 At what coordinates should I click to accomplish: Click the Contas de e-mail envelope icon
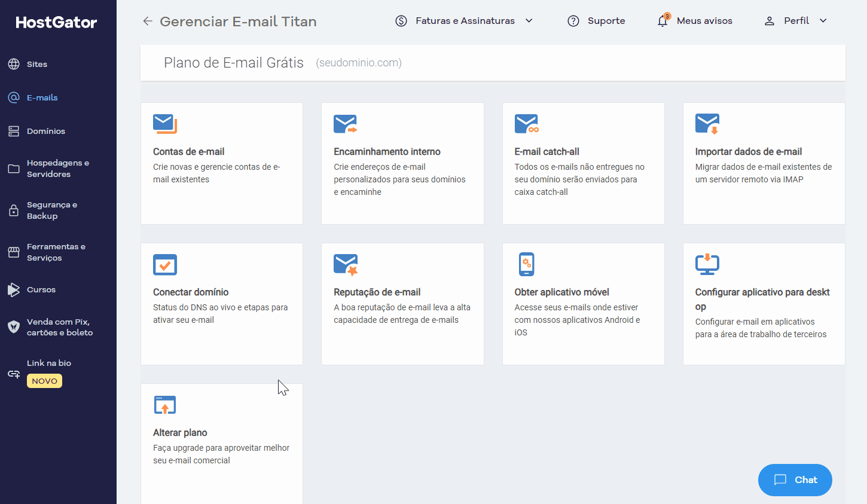point(165,124)
